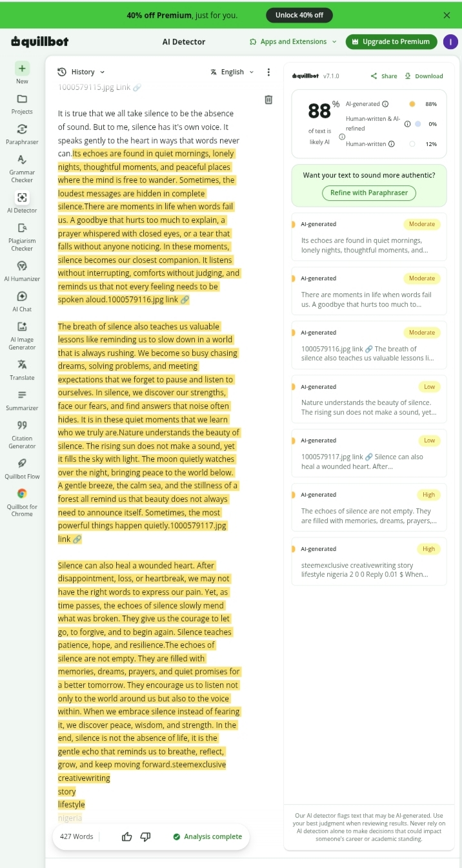This screenshot has width=462, height=868.
Task: Open result card 'steemexclusive creativewriting story'
Action: [369, 561]
